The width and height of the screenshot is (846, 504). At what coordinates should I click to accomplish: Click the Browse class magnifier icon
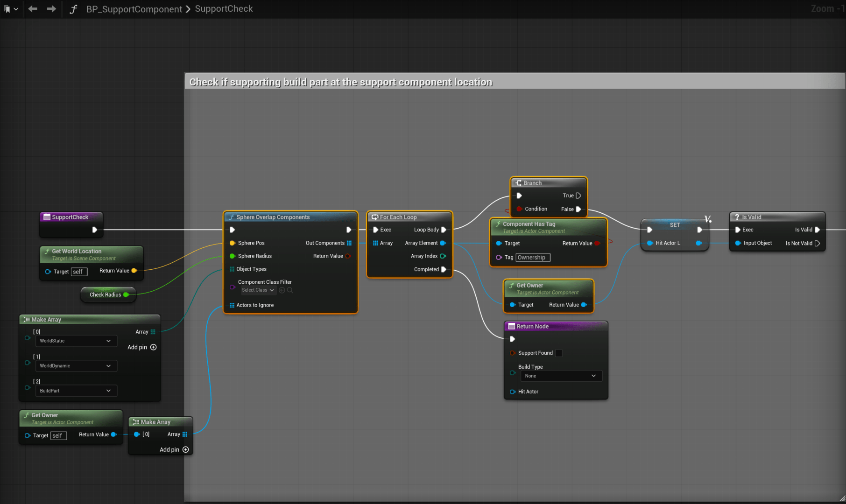[x=290, y=290]
